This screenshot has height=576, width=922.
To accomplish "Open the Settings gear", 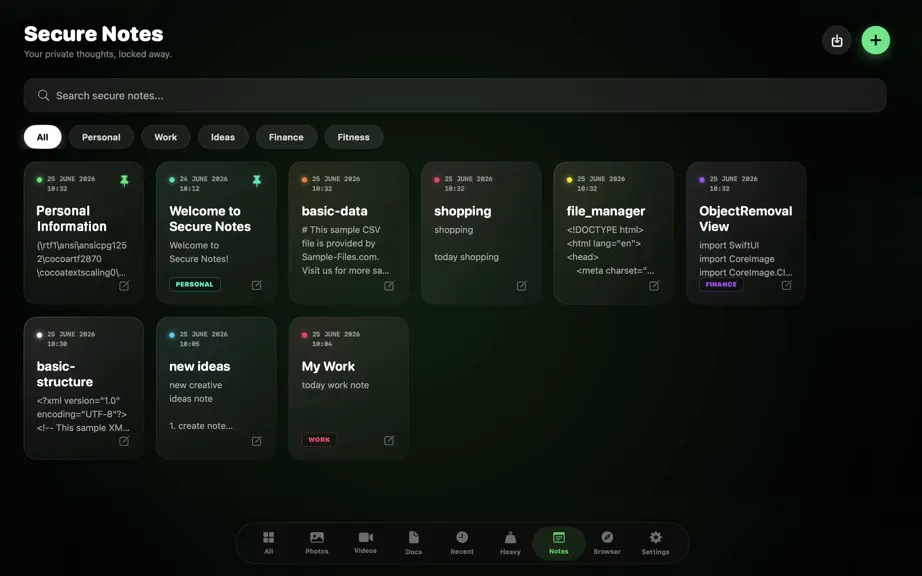I will point(656,542).
